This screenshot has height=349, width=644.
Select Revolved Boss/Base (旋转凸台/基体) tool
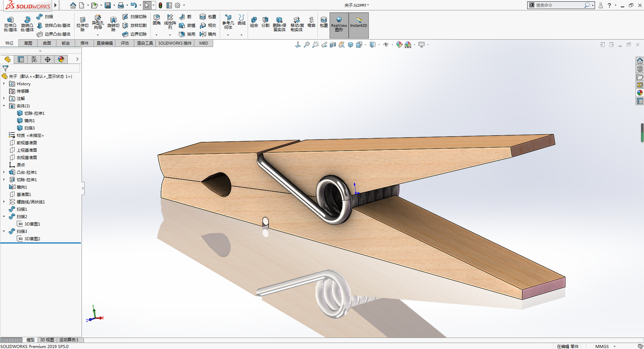[27, 24]
